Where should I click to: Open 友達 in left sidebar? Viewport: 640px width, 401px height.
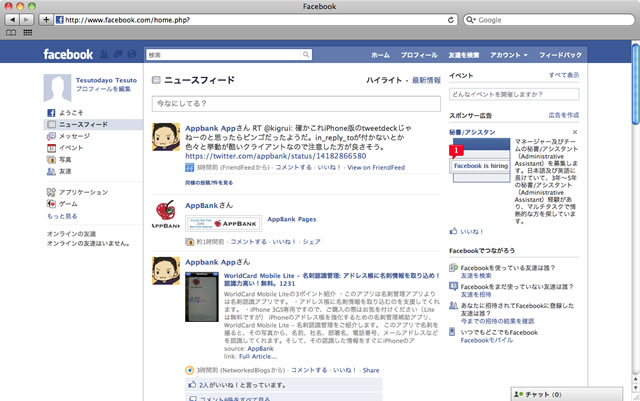64,172
